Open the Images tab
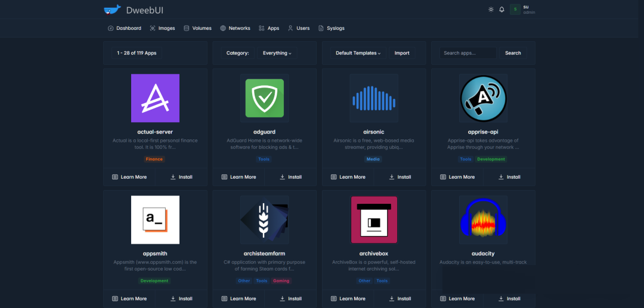The width and height of the screenshot is (644, 308). (162, 29)
